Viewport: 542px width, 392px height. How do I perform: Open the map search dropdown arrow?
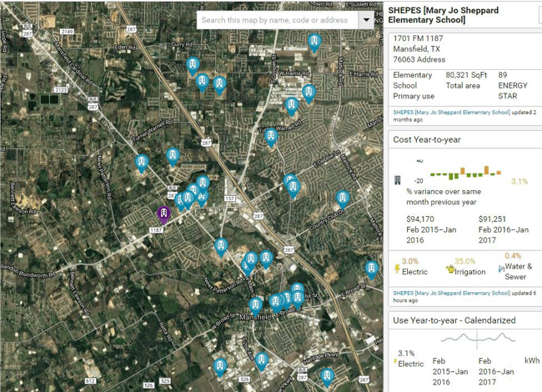coord(365,19)
